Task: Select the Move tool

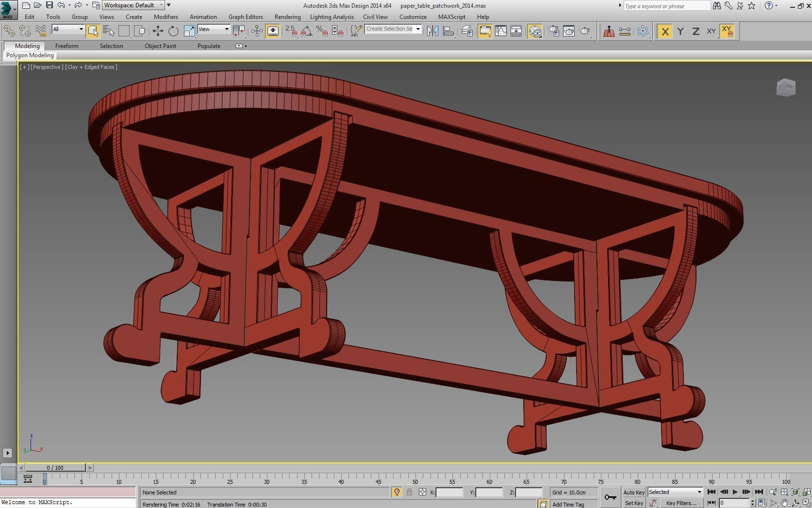Action: 158,31
